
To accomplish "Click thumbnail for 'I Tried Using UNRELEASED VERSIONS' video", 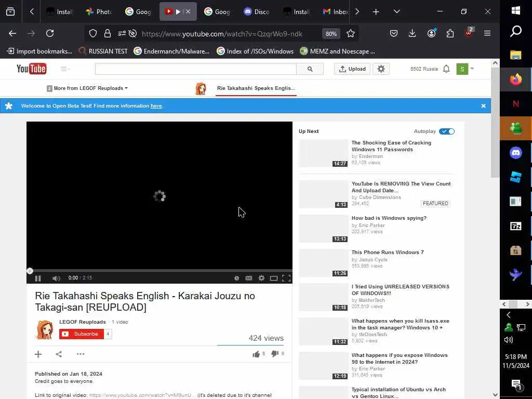I will pyautogui.click(x=323, y=297).
